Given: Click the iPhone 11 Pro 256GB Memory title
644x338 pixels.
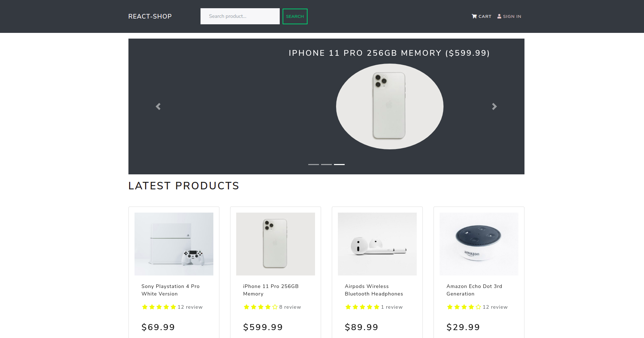Looking at the screenshot, I should (271, 290).
